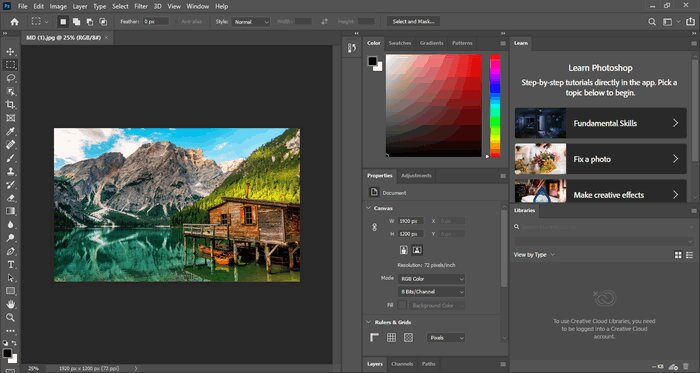The width and height of the screenshot is (700, 373).
Task: Switch to the Adjustments tab
Action: 416,176
